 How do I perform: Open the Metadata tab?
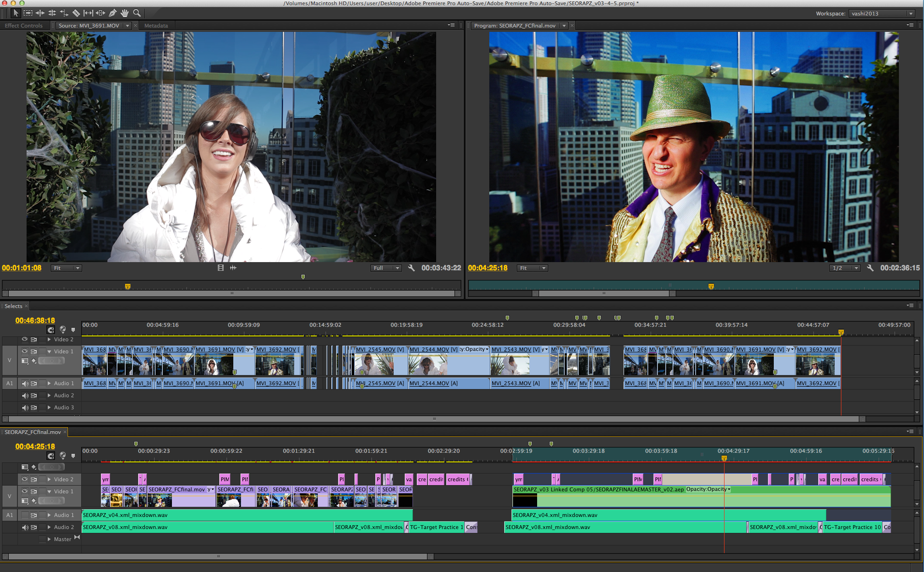point(156,25)
